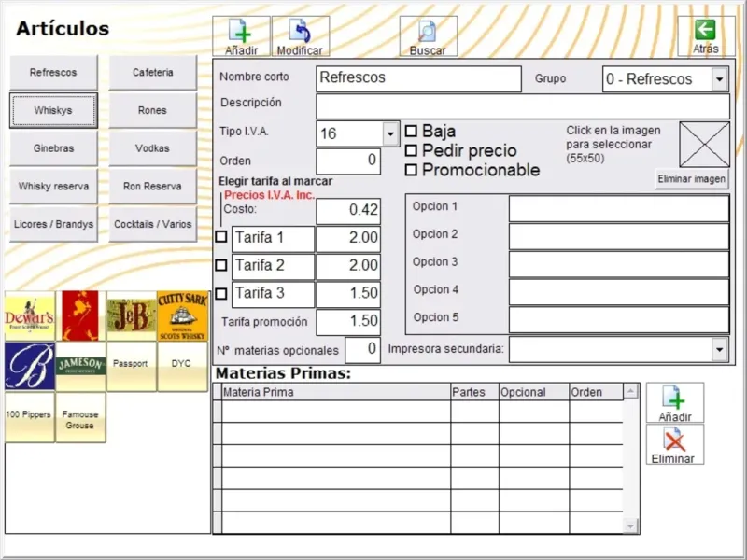Click the Opcion 5 input field
This screenshot has width=747, height=560.
(619, 319)
